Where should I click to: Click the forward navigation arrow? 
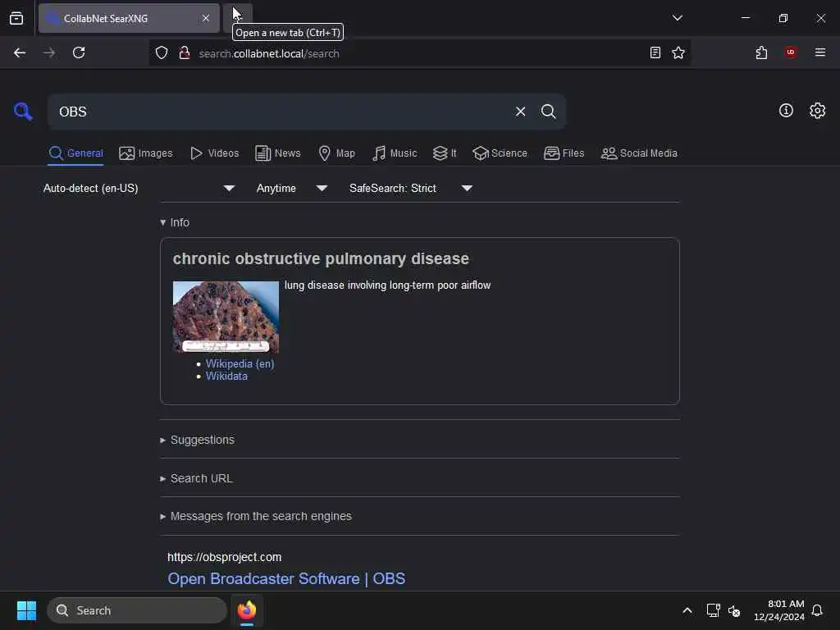(48, 52)
